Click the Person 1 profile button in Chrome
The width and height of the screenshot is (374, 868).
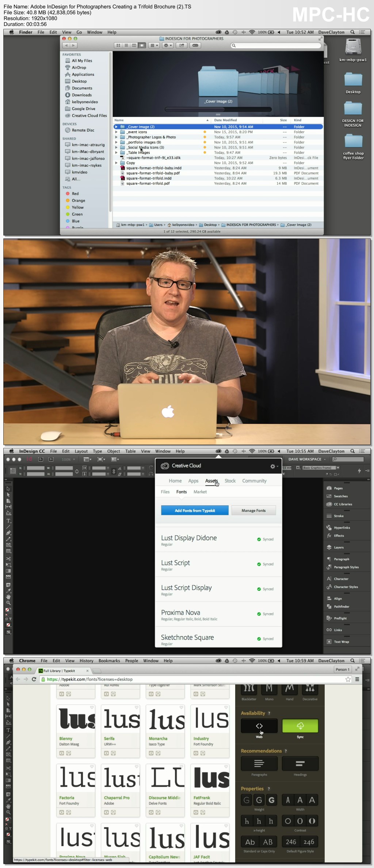pos(343,669)
